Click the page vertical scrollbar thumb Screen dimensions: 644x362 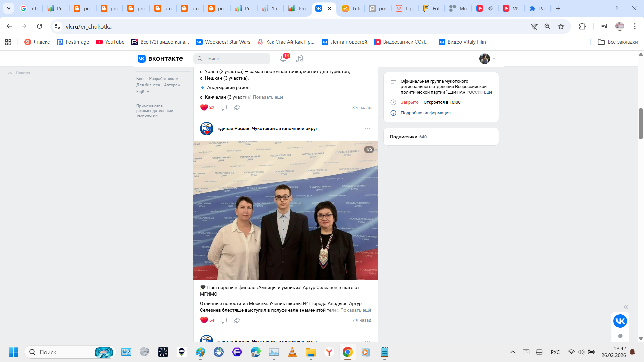[641, 123]
